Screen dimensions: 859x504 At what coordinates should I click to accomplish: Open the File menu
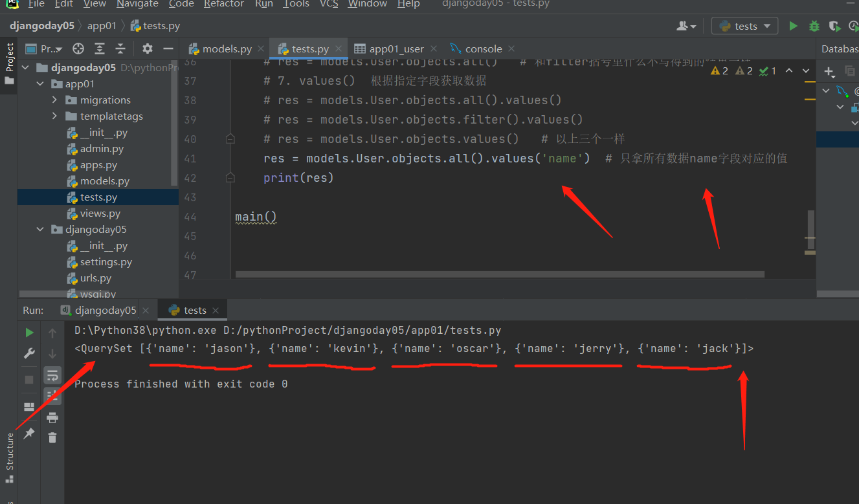point(36,4)
